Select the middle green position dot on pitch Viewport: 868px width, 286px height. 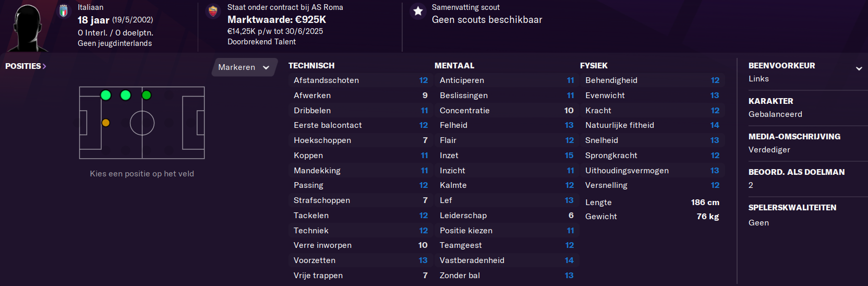click(x=126, y=95)
